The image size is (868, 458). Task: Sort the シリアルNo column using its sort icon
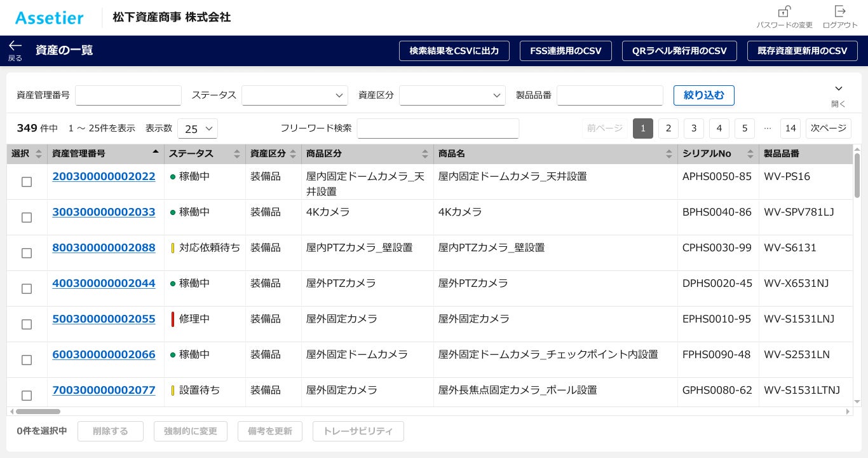pyautogui.click(x=750, y=154)
